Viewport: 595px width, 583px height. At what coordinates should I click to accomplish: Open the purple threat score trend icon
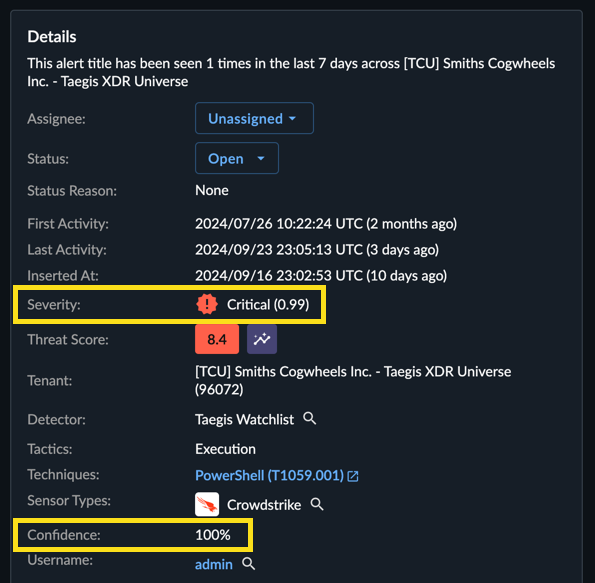(262, 339)
